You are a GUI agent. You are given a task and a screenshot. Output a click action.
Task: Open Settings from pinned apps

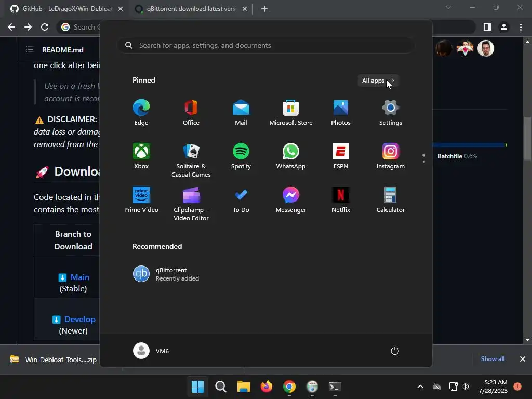point(391,113)
